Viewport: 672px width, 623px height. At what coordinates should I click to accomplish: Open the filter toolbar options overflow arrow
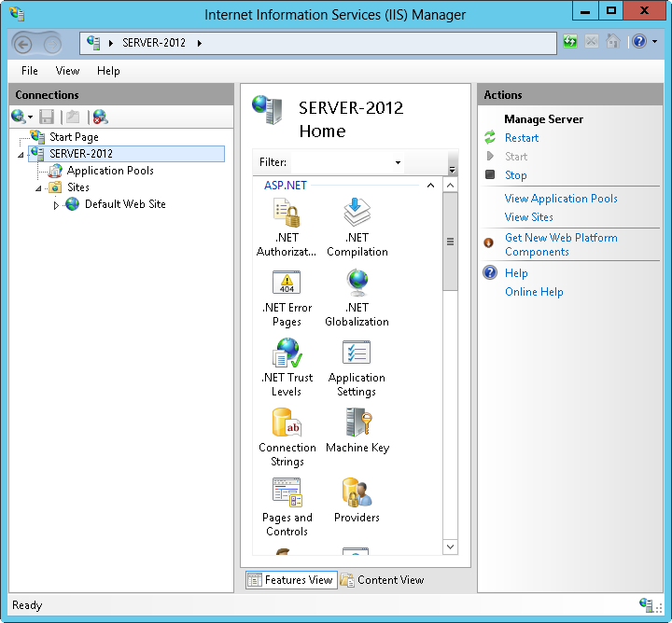coord(452,170)
